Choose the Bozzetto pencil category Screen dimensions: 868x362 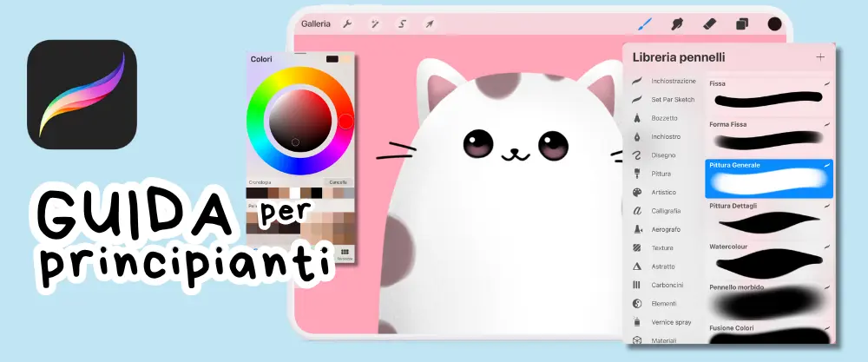pyautogui.click(x=654, y=118)
